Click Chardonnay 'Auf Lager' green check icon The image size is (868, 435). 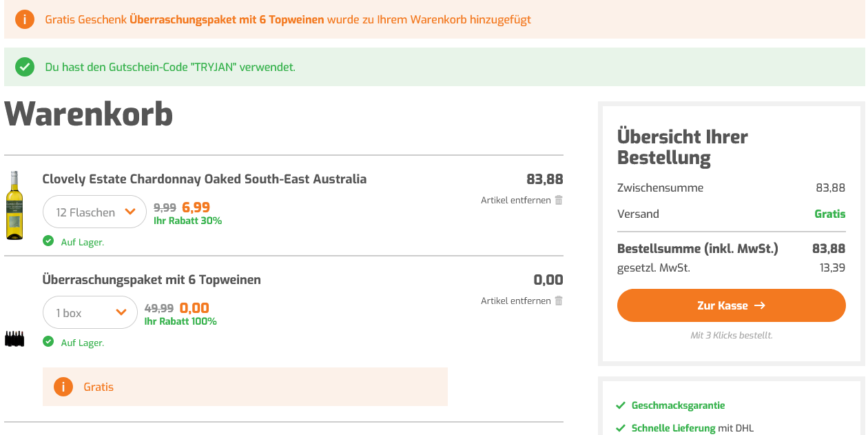click(x=48, y=241)
